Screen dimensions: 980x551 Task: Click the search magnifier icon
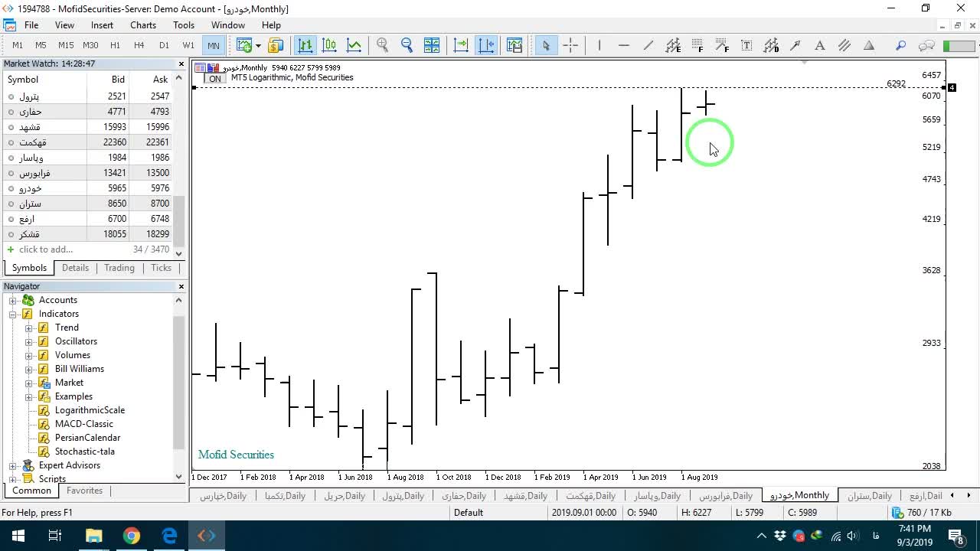point(901,45)
